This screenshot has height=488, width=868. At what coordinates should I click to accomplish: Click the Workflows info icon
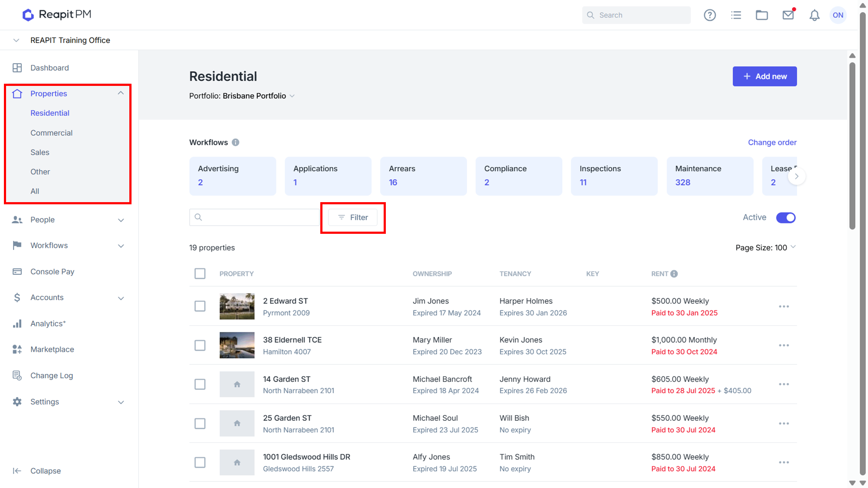[x=235, y=142]
